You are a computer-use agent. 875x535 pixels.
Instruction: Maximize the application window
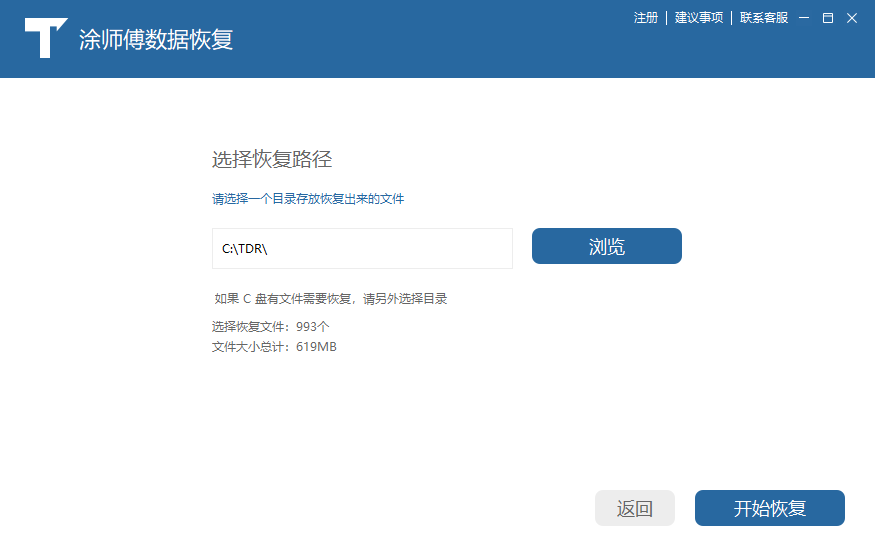click(828, 18)
